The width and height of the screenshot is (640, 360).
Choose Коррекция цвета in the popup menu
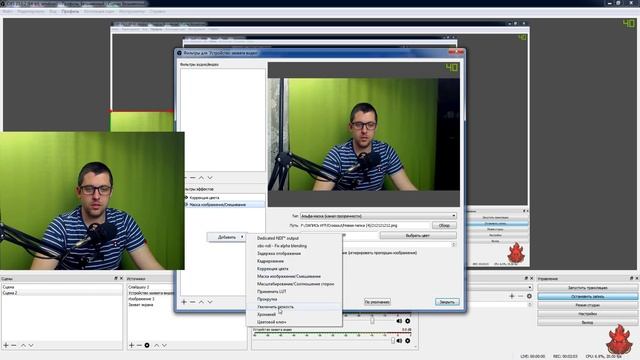pos(273,269)
